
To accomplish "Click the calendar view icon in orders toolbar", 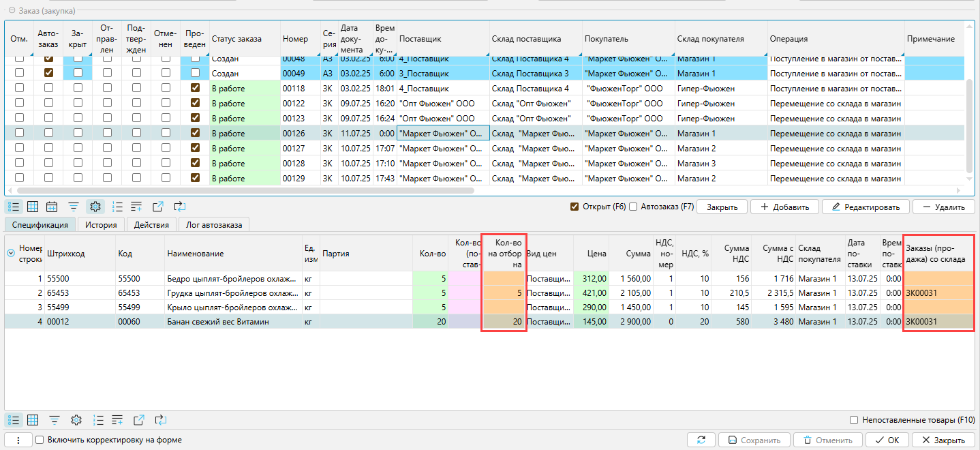I will point(52,207).
